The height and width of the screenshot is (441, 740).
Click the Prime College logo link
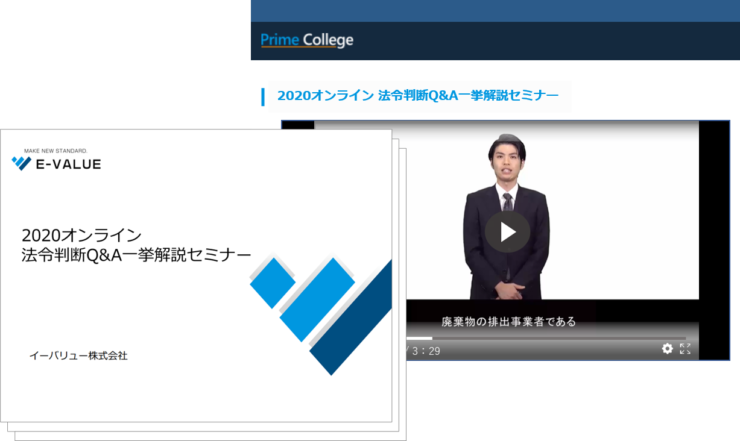(x=307, y=40)
